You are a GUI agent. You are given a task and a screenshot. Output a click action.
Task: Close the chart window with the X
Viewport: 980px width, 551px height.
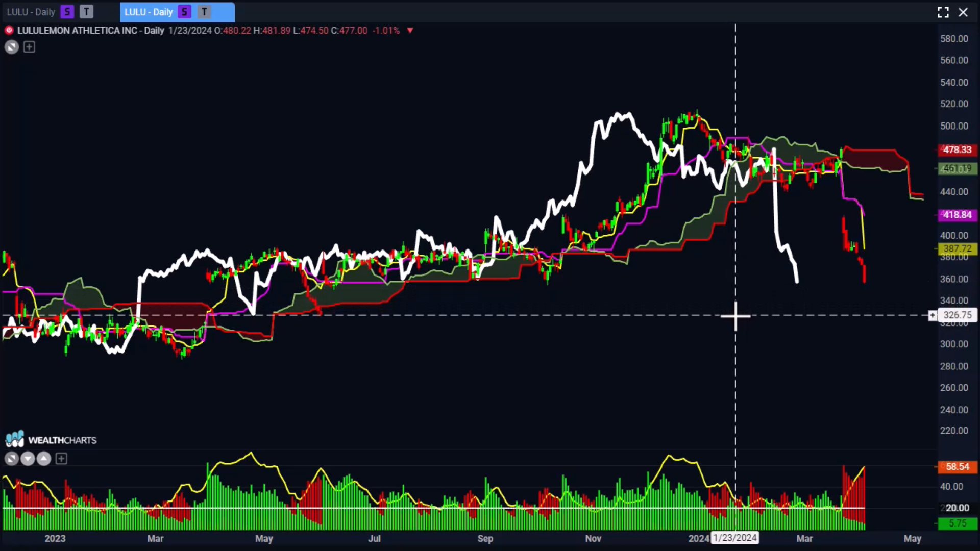tap(963, 12)
